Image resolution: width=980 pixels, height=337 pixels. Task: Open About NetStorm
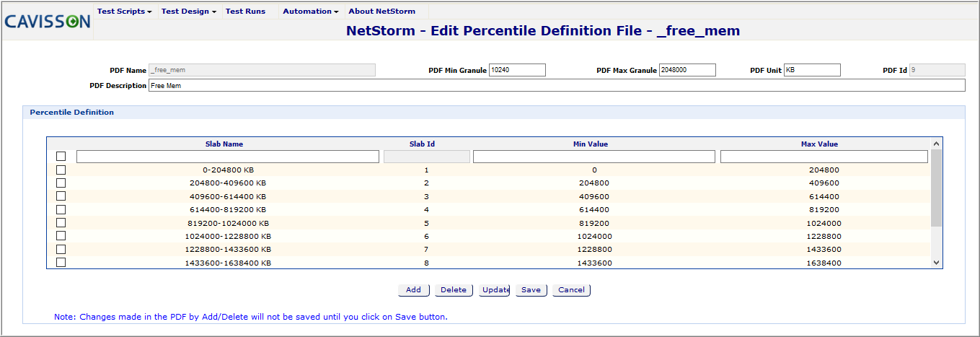coord(381,12)
